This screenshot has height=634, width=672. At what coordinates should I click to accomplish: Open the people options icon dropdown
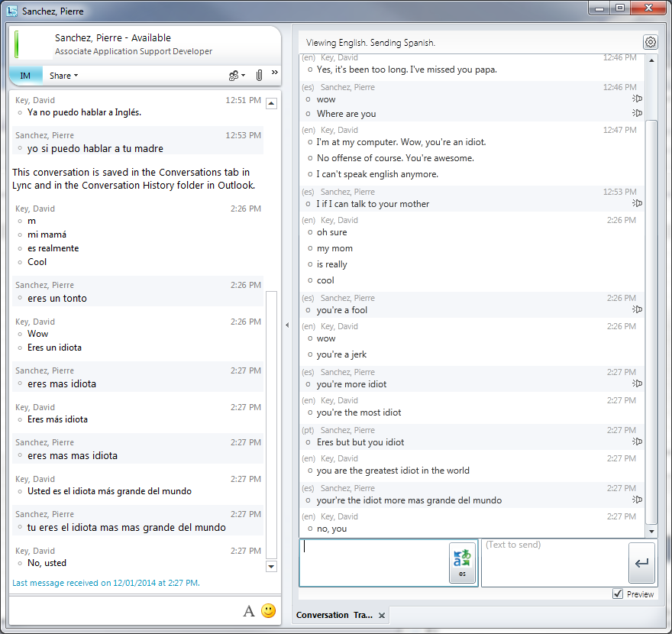tap(237, 76)
